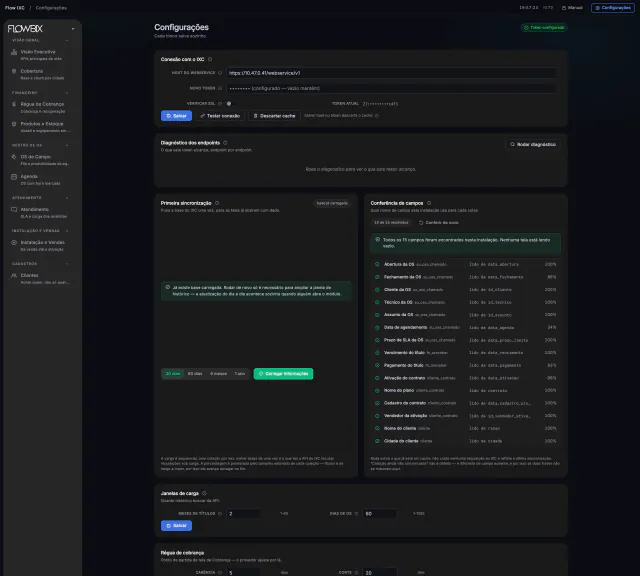Click the Clientes people icon
This screenshot has width=640, height=576.
(x=14, y=276)
